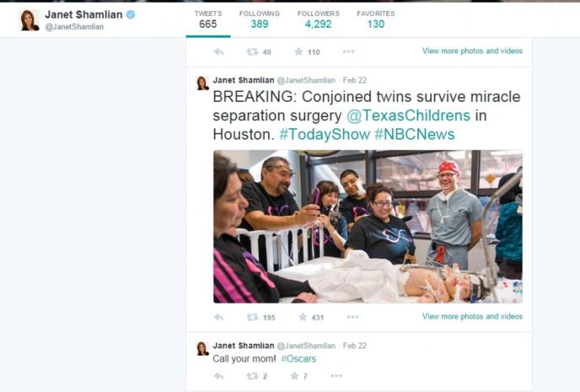The width and height of the screenshot is (580, 392).
Task: Open the #Oscars hashtag
Action: (x=298, y=359)
